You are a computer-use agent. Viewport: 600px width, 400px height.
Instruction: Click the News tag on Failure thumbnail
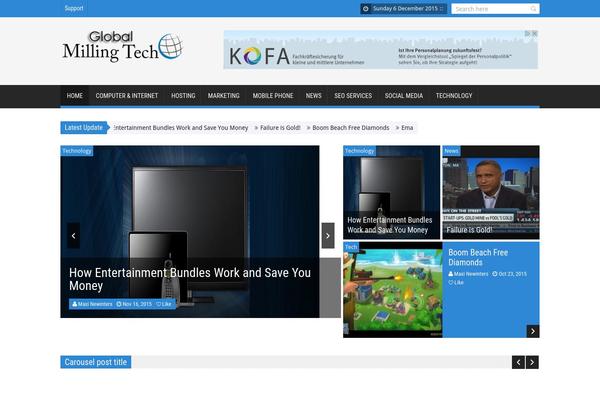point(451,151)
